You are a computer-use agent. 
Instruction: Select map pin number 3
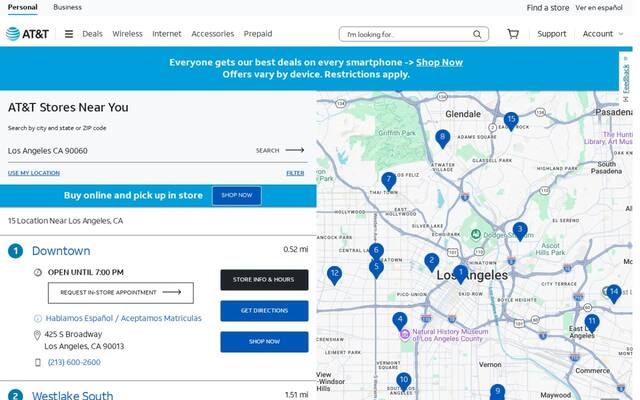coord(520,231)
